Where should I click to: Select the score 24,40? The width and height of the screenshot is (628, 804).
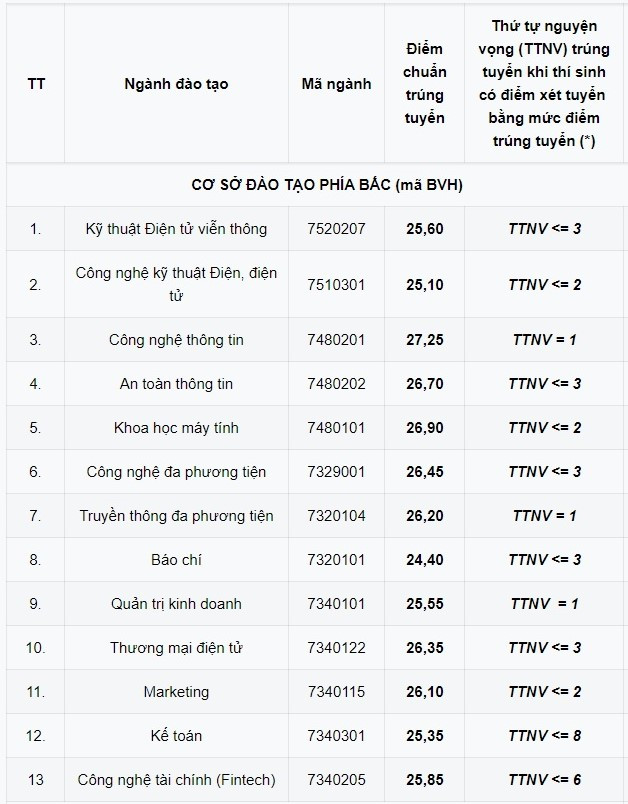coord(425,560)
